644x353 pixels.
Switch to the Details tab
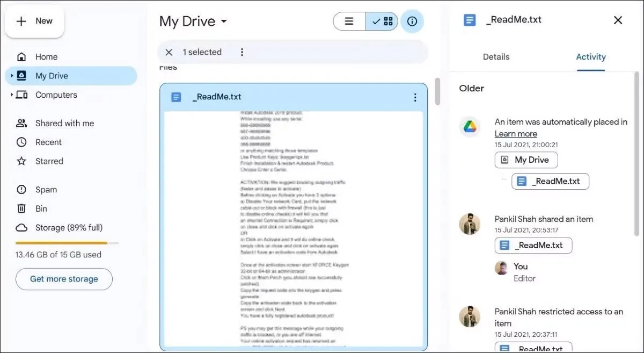[x=496, y=57]
